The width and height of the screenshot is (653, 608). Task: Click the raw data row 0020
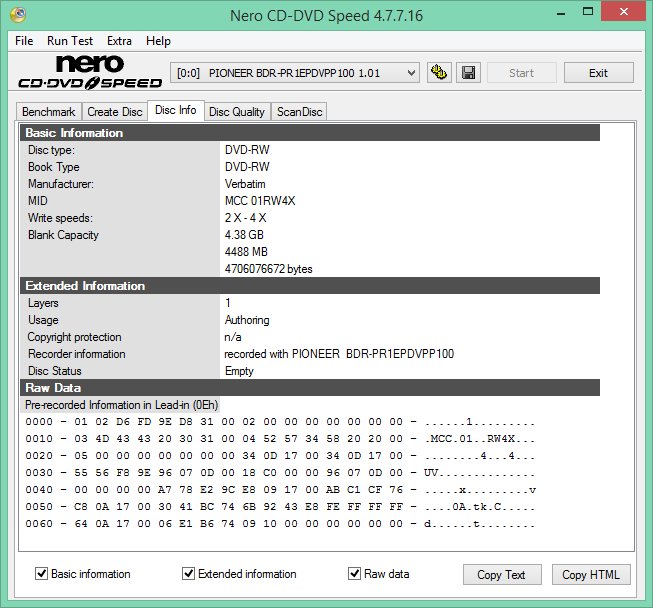(280, 456)
